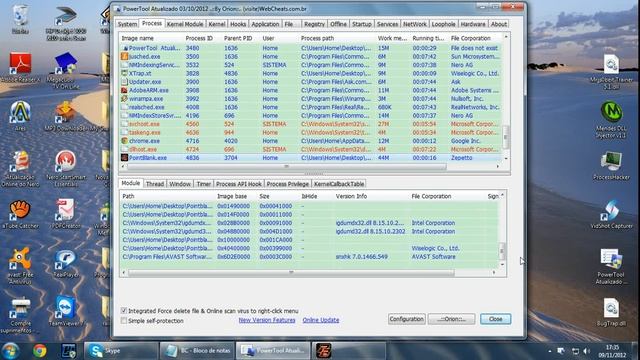Switch to the Startup tab
The height and width of the screenshot is (360, 640).
(x=362, y=24)
